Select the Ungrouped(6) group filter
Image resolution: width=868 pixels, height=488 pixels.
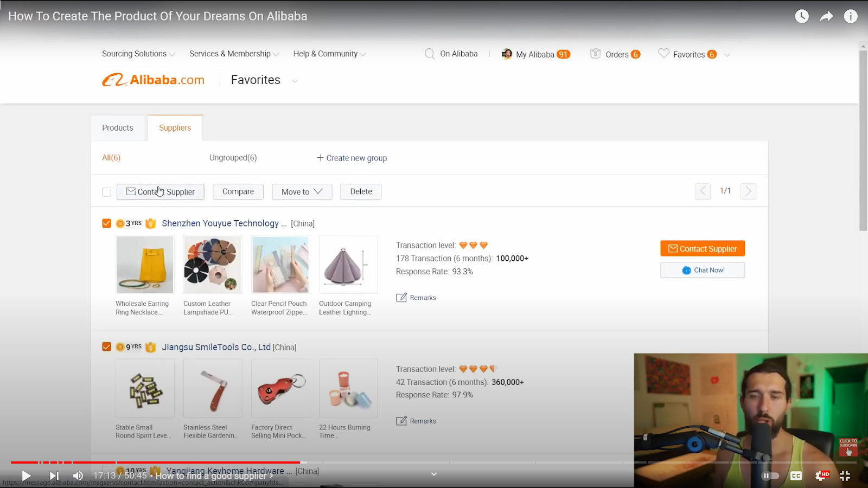[233, 158]
